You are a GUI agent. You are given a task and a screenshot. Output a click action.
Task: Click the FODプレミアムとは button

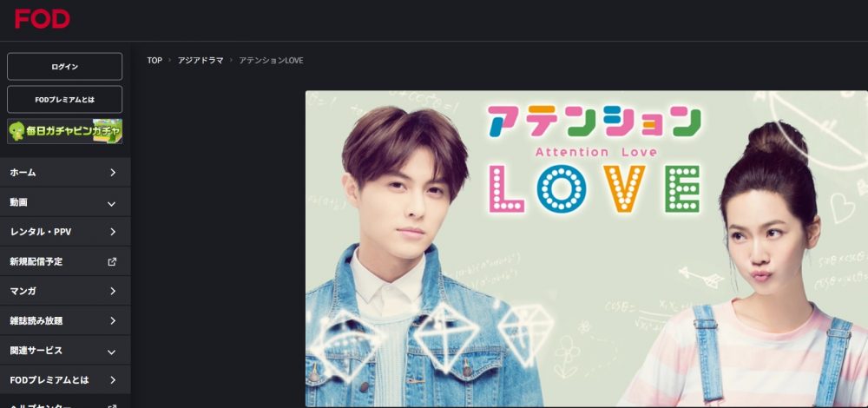65,100
